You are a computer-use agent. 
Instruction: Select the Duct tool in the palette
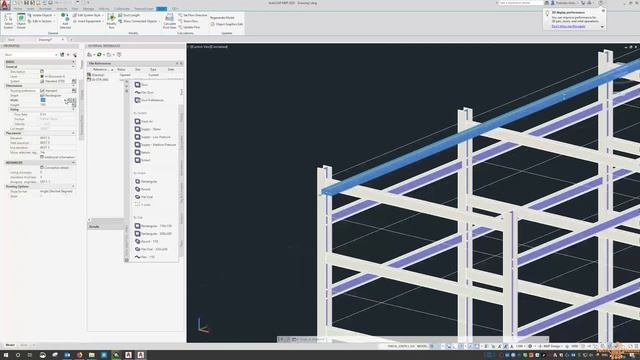coord(141,84)
